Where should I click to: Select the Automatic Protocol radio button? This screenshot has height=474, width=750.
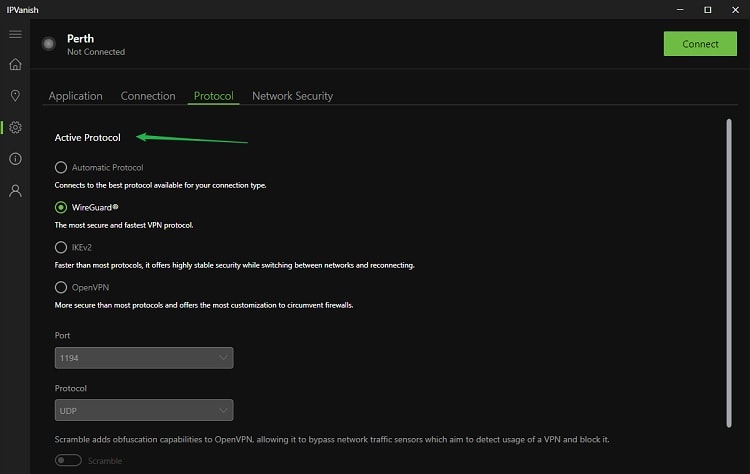61,167
